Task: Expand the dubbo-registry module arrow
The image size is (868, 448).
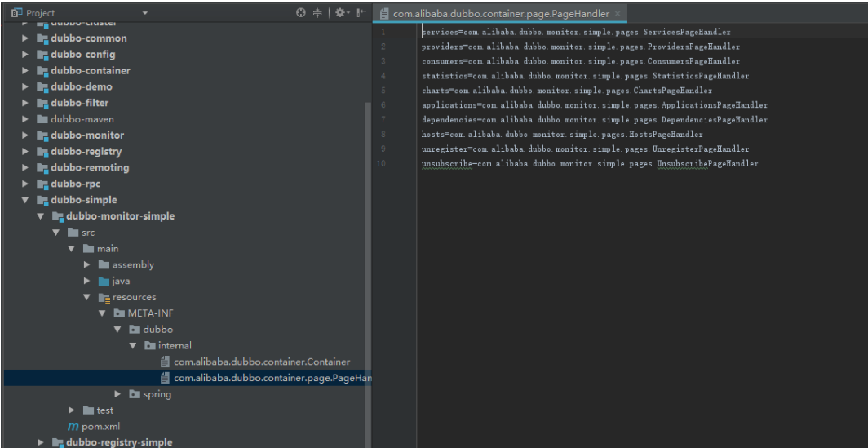Action: tap(25, 151)
